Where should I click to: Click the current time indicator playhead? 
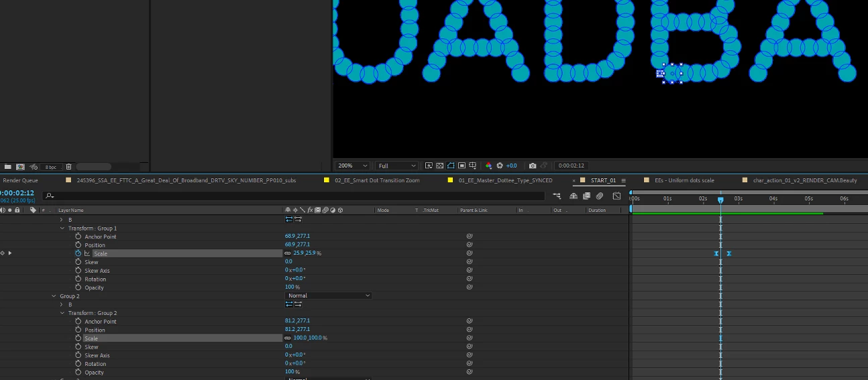pos(720,200)
